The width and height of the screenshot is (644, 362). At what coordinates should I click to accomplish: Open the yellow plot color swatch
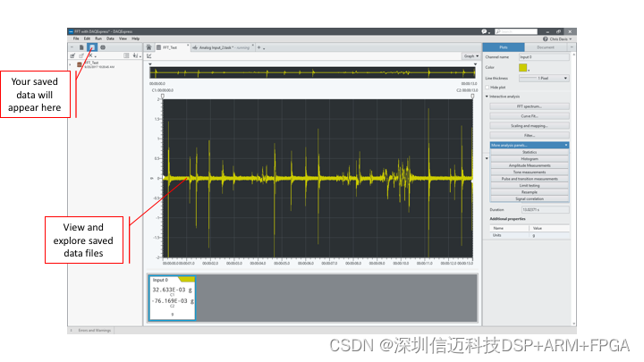click(x=523, y=67)
